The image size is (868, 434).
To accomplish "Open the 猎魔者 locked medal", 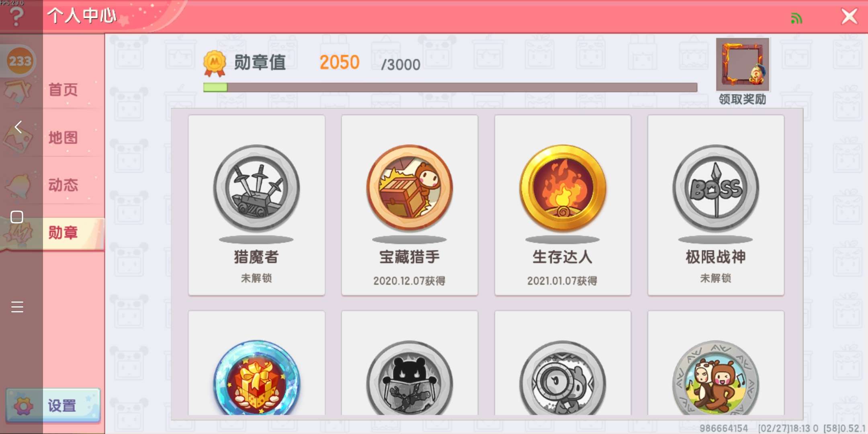I will (256, 205).
